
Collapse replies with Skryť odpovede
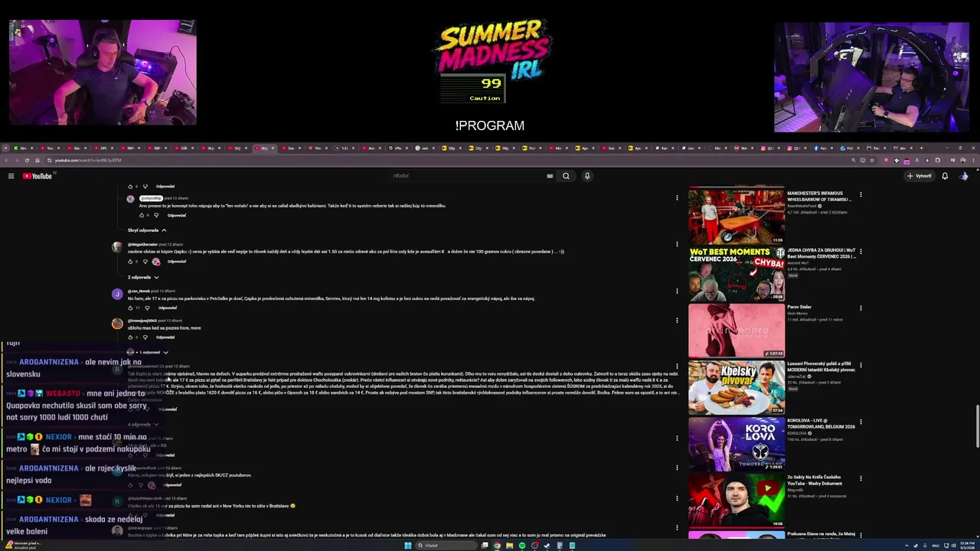pyautogui.click(x=147, y=230)
